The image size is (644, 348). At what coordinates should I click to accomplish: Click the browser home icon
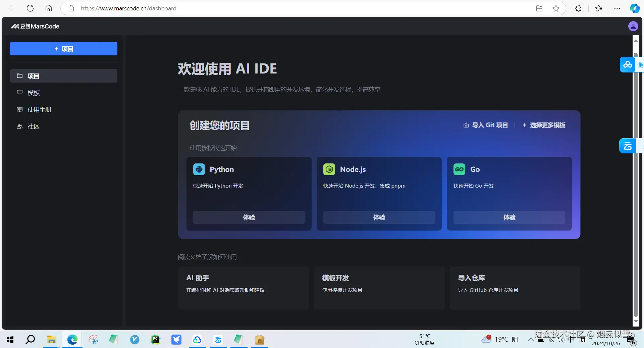click(49, 8)
